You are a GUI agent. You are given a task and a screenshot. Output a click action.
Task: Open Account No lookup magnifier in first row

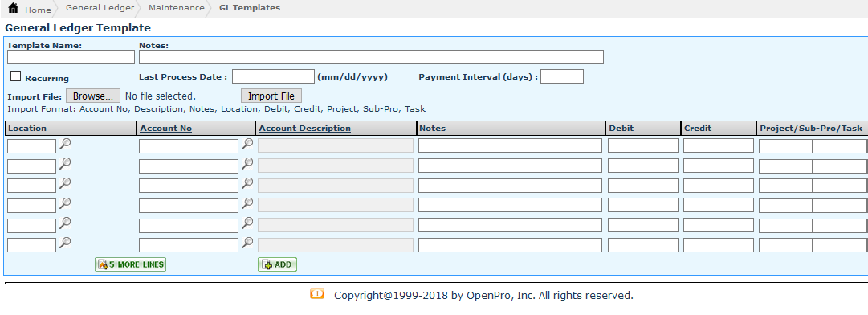pyautogui.click(x=247, y=145)
